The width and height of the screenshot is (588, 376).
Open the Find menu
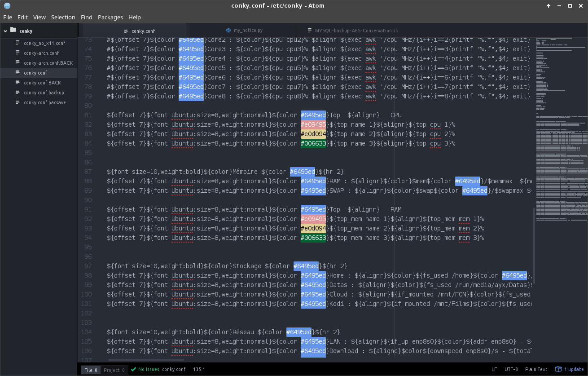[x=87, y=17]
